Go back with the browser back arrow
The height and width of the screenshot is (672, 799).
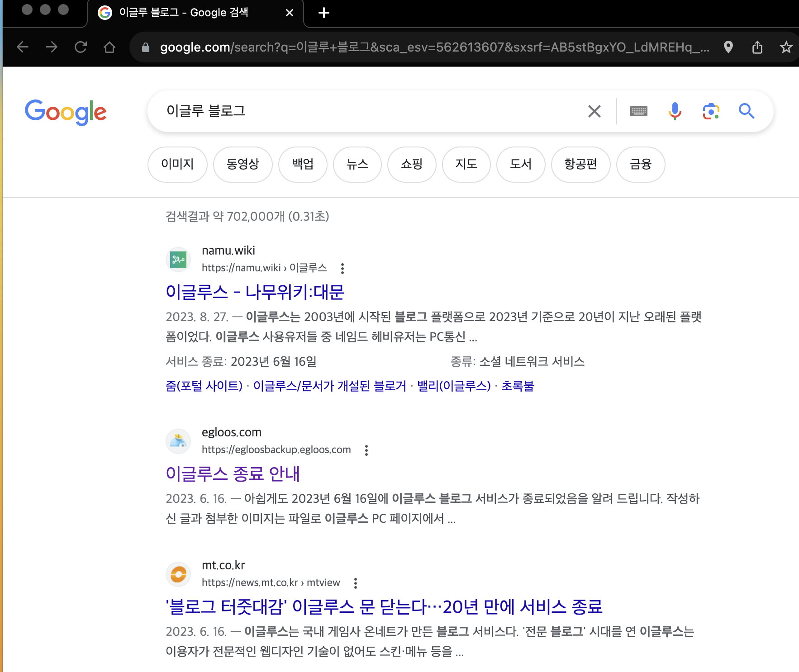point(23,47)
